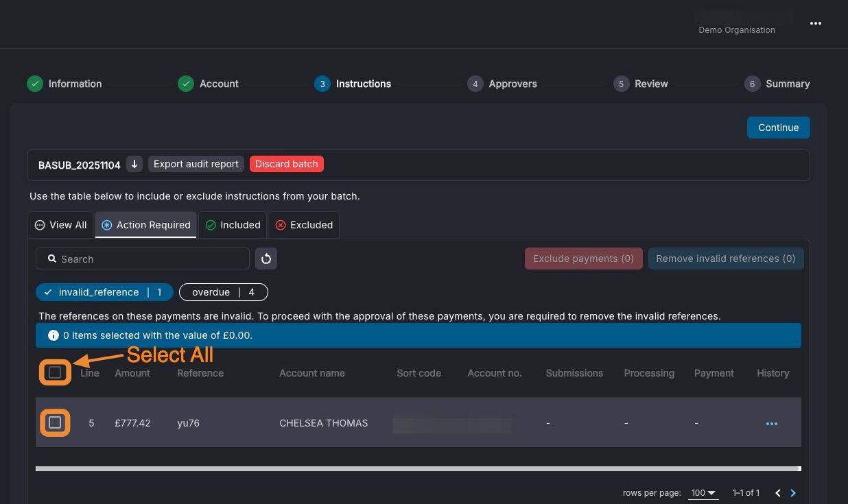Screen dimensions: 848x504
Task: Tick the checkbox for line 5 payment
Action: pos(55,422)
